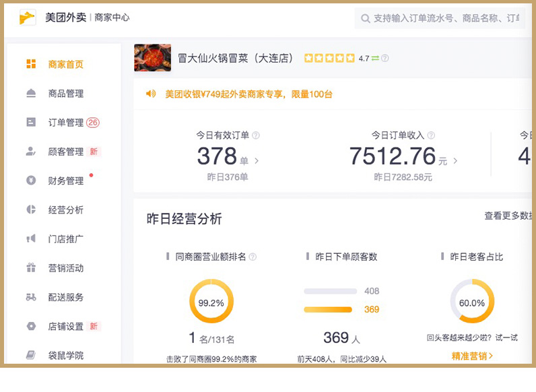Click the 配送服务 scooter icon

click(x=31, y=297)
